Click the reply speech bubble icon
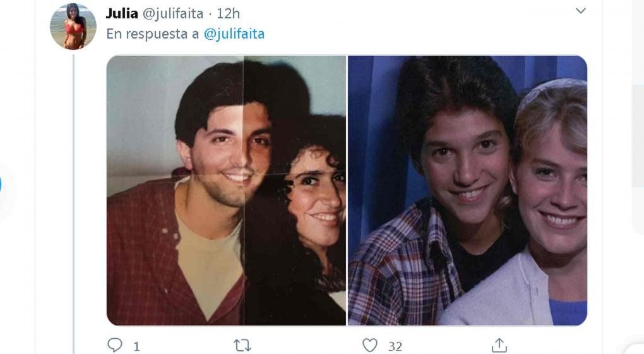Screen dimensions: 644x354 114,345
